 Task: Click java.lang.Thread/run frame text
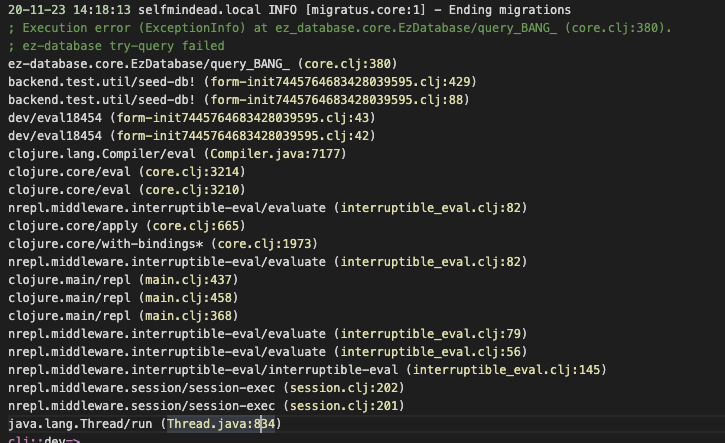tap(80, 424)
